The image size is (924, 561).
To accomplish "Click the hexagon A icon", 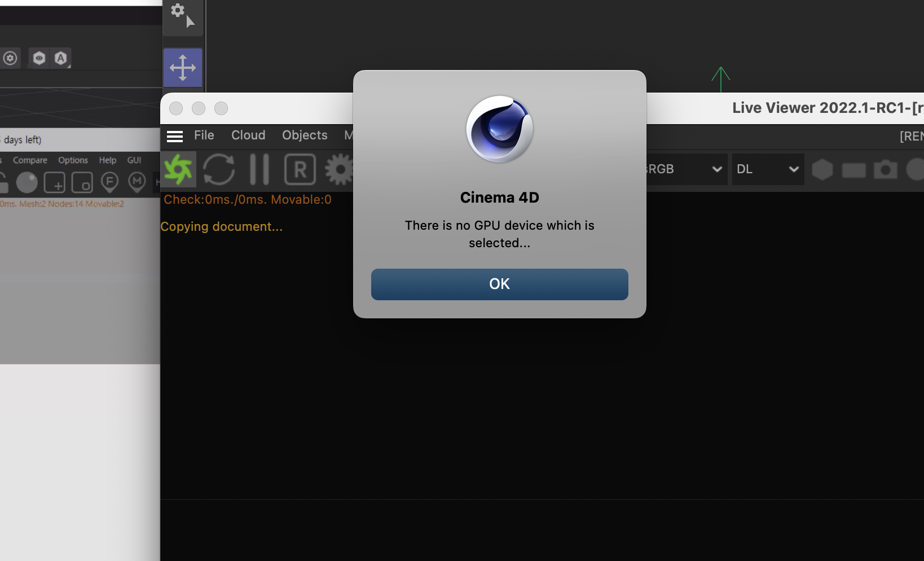I will click(61, 58).
